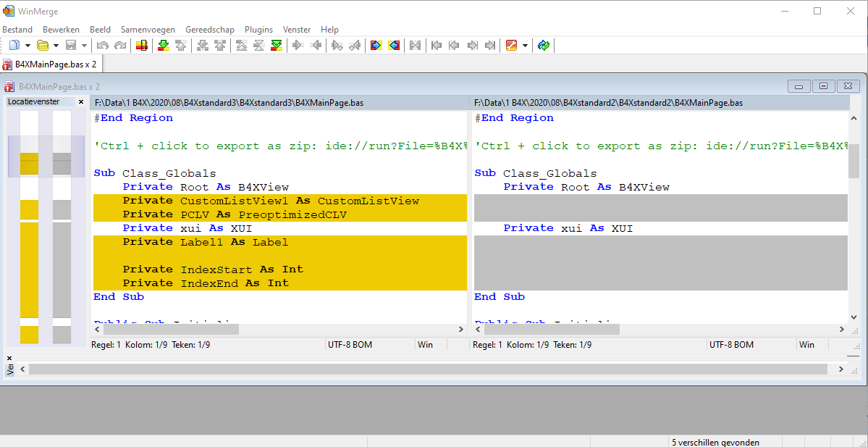Click the vertical scrollbar down arrow
Viewport: 868px width, 447px height.
click(854, 317)
